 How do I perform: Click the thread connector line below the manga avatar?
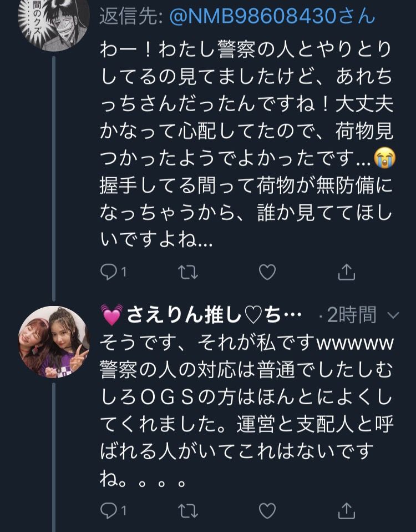tap(54, 178)
